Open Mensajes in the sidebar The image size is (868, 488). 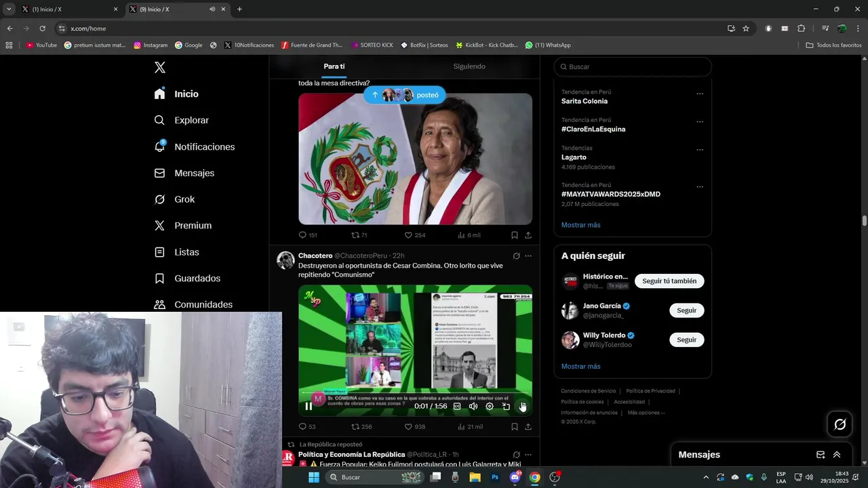point(184,173)
